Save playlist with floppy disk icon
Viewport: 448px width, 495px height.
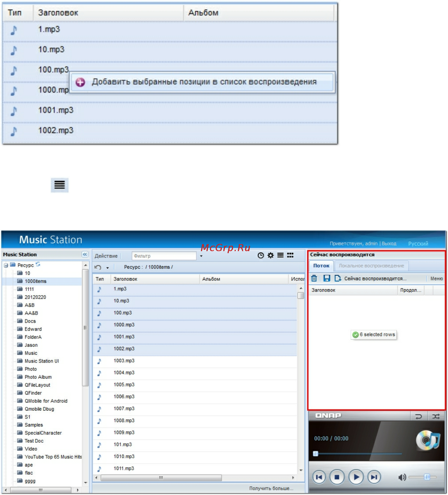point(327,278)
